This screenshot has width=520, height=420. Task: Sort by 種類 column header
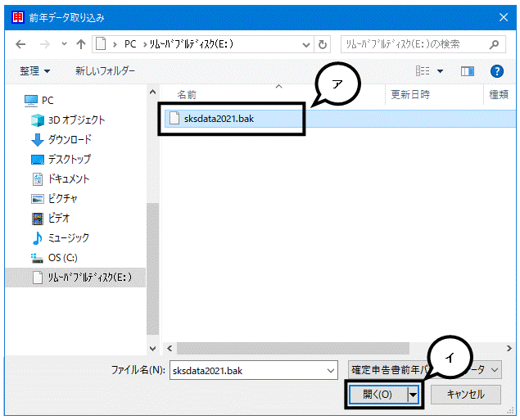[x=499, y=95]
